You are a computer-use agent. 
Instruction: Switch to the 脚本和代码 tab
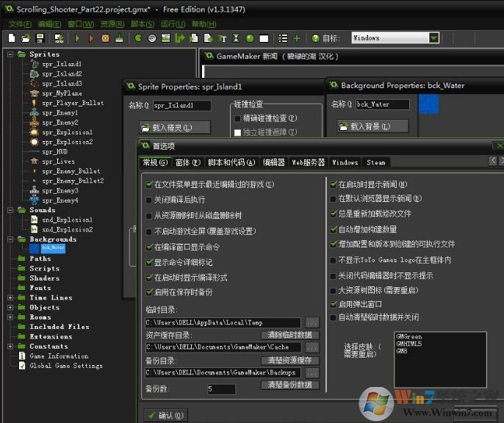tap(231, 162)
